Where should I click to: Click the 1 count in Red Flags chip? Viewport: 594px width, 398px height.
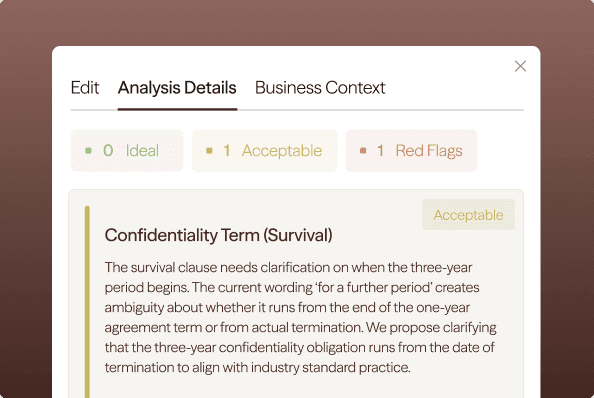click(380, 151)
